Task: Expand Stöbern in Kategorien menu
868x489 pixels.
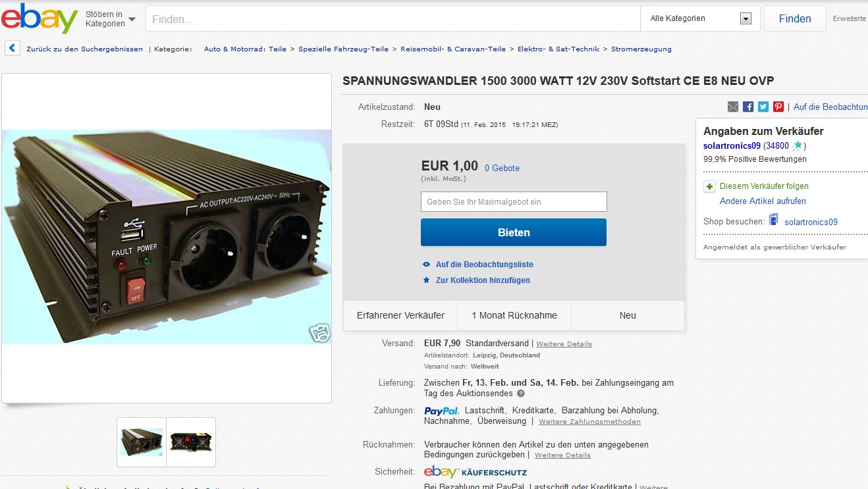Action: pos(110,19)
